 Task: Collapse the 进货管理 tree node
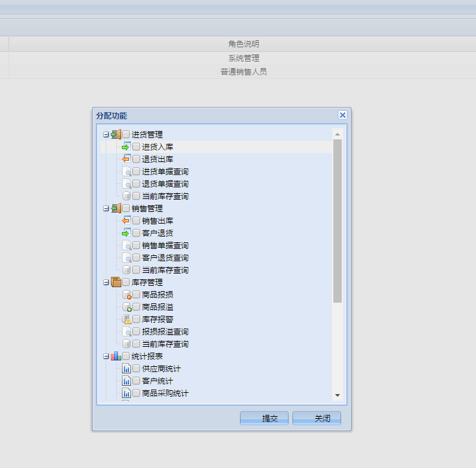tap(106, 134)
